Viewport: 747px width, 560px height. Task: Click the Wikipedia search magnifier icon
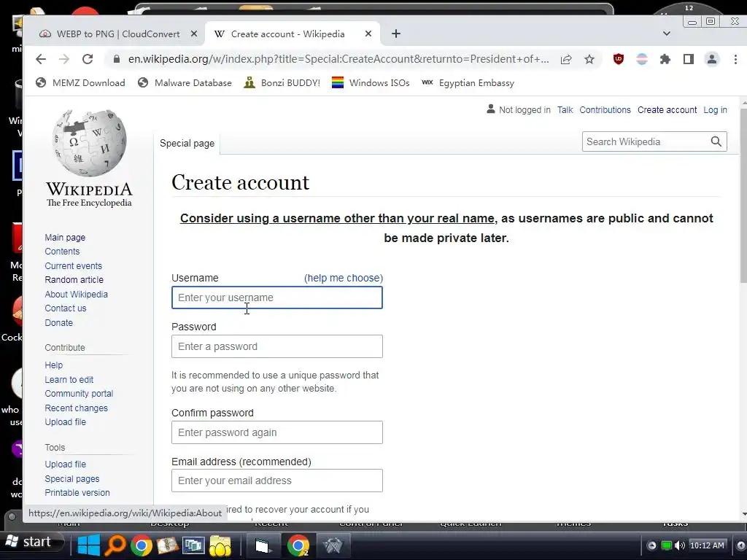[x=716, y=141]
